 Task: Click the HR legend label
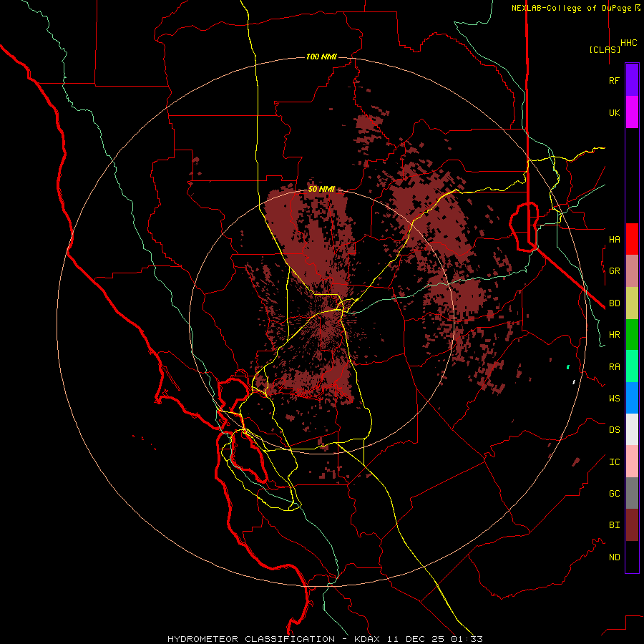coord(614,335)
